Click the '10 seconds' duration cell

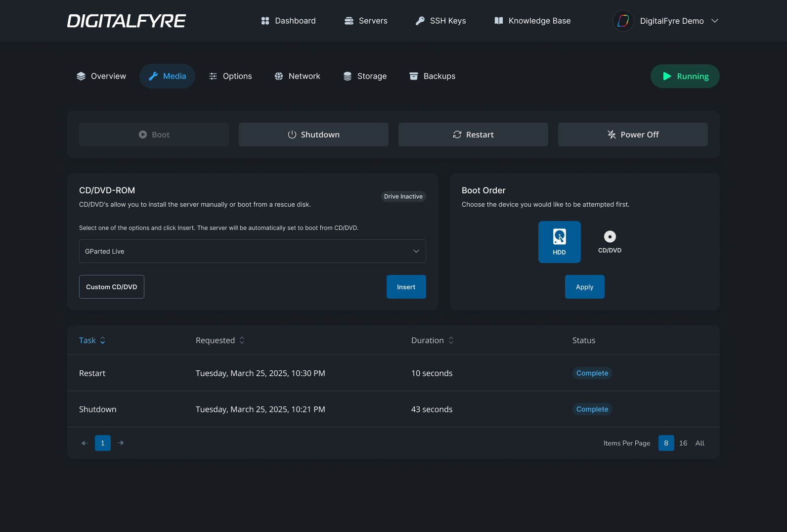(432, 373)
